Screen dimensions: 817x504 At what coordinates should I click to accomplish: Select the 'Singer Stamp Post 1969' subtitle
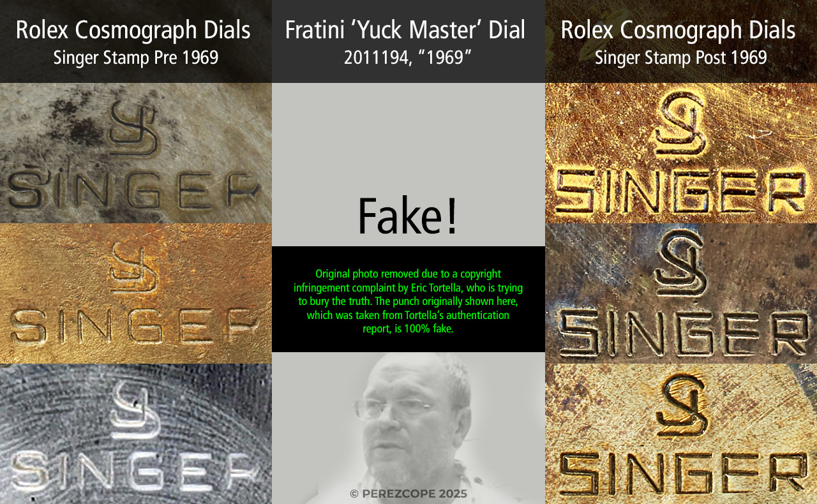[681, 58]
